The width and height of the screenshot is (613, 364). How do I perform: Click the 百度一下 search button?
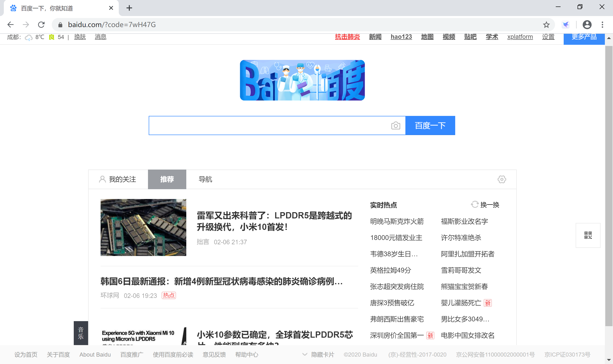[x=430, y=125]
